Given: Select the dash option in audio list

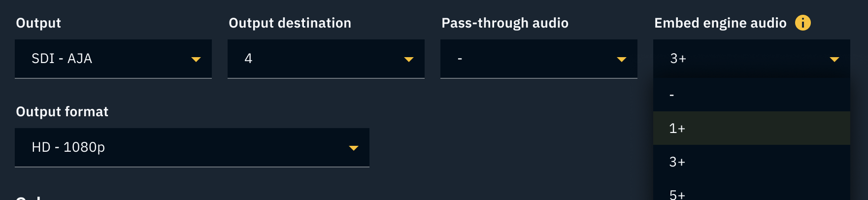Looking at the screenshot, I should click(751, 95).
